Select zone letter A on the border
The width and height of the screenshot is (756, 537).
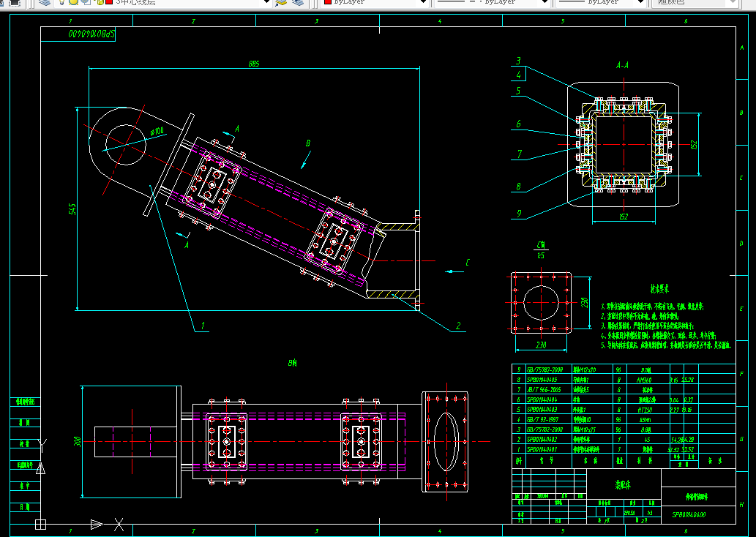coord(742,48)
